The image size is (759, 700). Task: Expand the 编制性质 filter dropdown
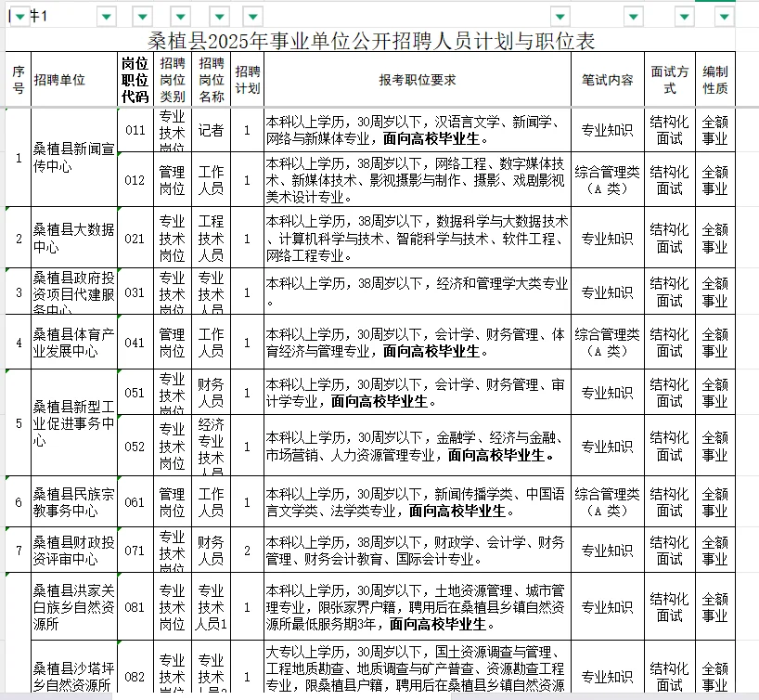pos(725,16)
